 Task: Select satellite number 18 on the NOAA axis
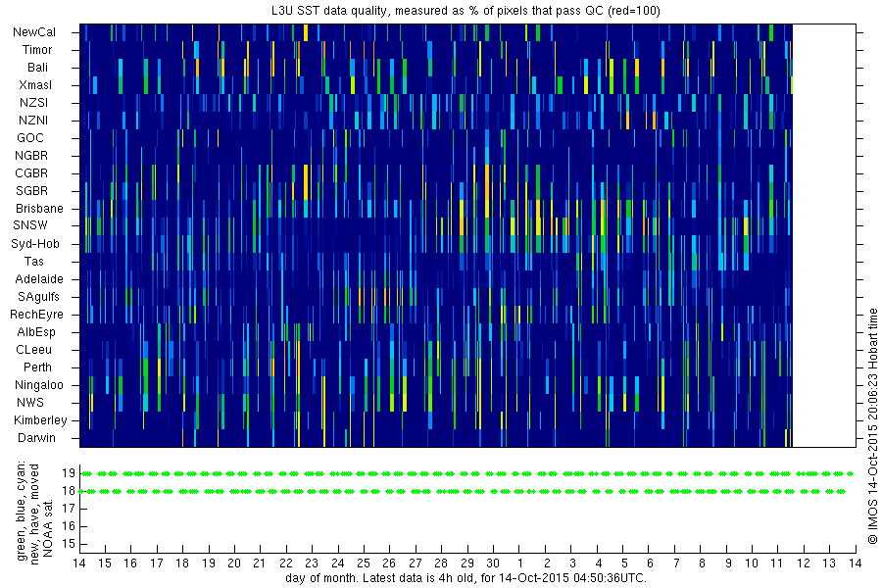click(69, 491)
